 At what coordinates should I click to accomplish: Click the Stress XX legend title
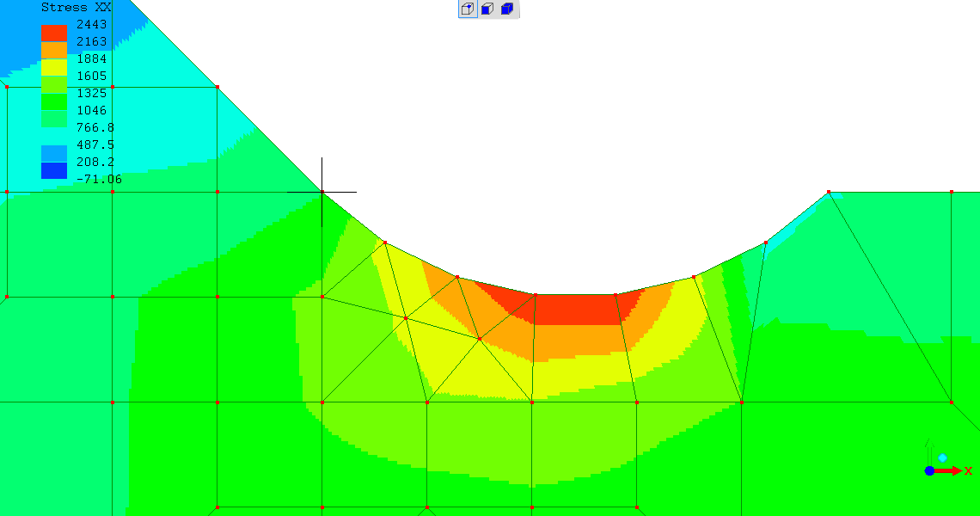tap(77, 7)
